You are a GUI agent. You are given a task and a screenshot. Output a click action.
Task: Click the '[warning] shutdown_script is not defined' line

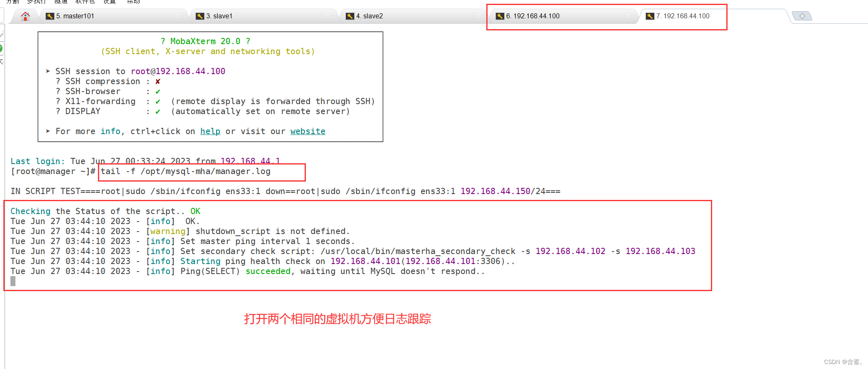(180, 232)
